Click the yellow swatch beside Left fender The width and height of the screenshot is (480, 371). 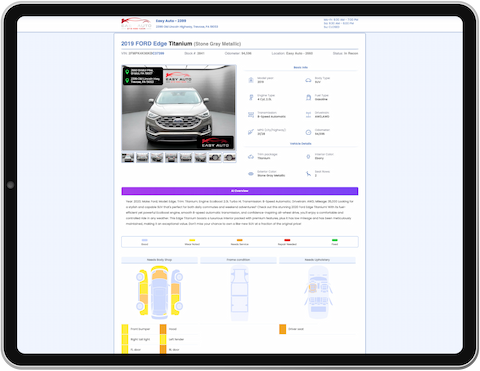[163, 339]
